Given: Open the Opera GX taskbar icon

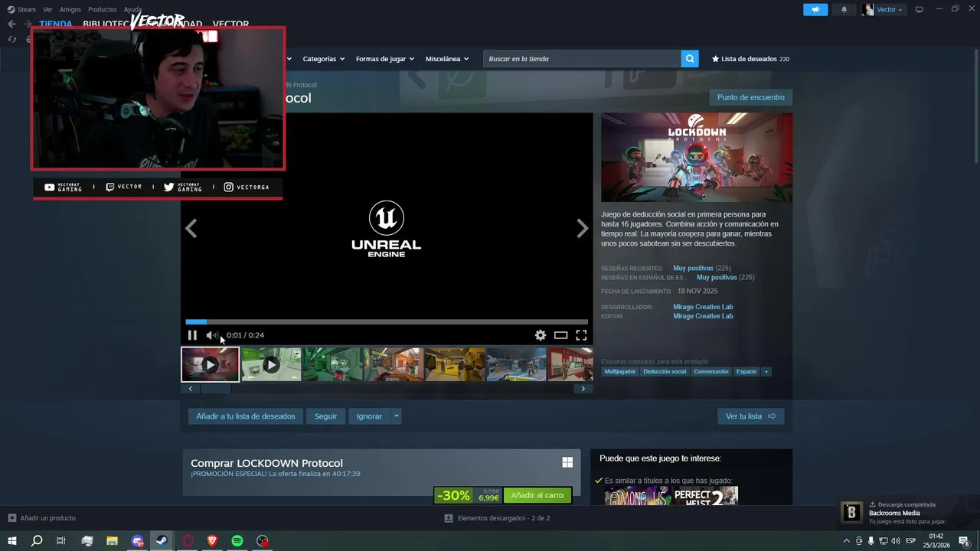Looking at the screenshot, I should click(187, 541).
